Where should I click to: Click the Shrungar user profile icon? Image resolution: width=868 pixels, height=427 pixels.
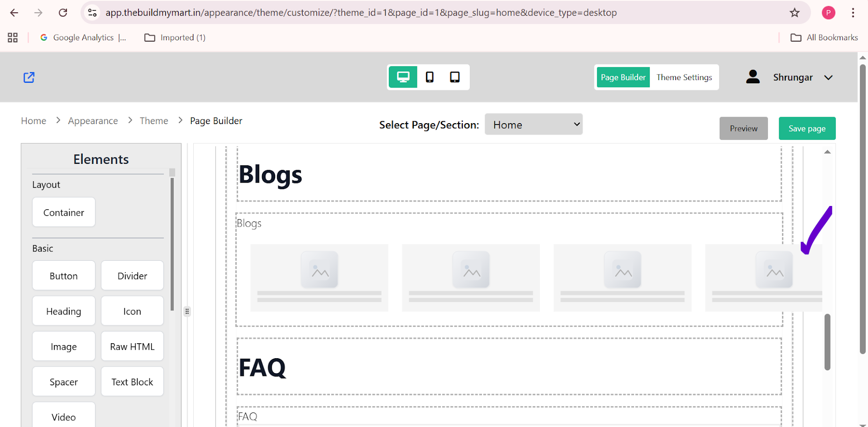[x=753, y=77]
